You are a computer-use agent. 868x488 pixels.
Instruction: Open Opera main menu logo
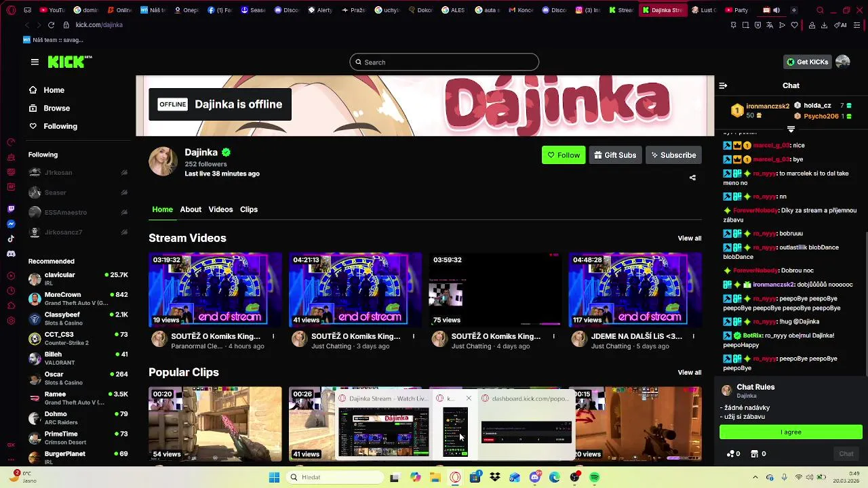click(11, 10)
